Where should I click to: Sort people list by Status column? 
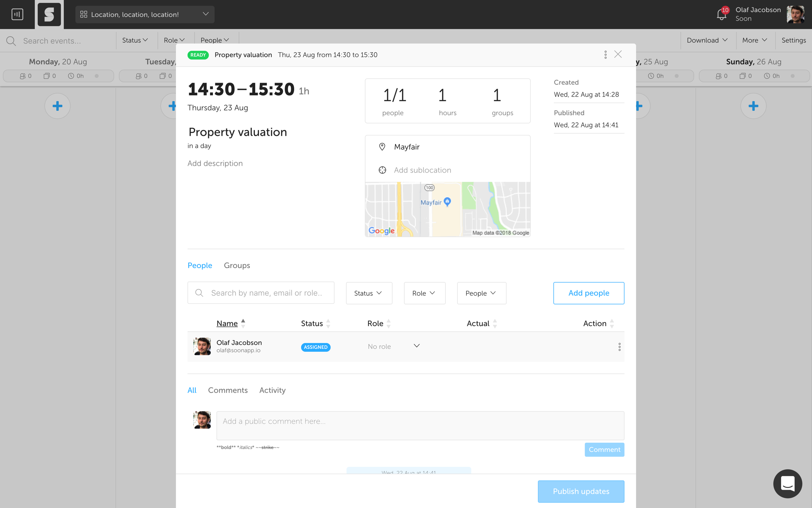click(312, 323)
